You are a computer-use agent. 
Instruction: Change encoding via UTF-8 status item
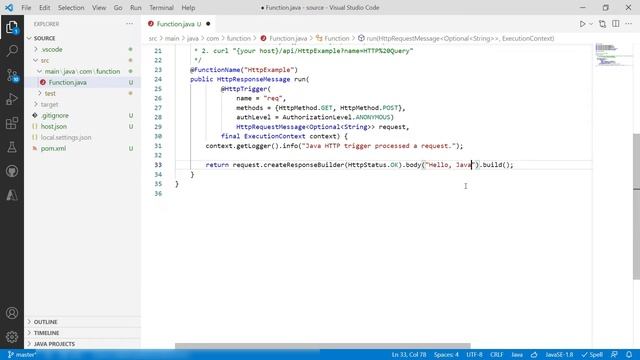[474, 355]
